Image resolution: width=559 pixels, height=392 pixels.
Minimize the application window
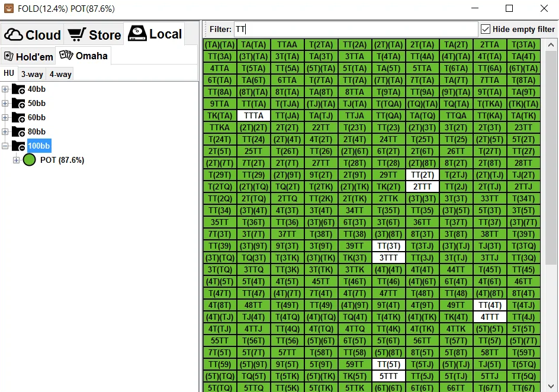(x=475, y=8)
